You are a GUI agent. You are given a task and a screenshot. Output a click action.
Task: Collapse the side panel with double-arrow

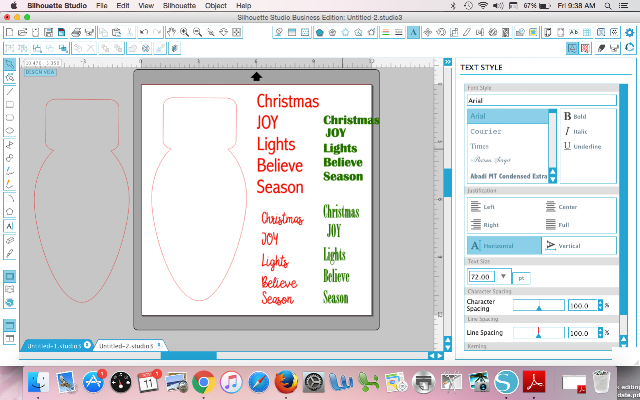coord(448,62)
